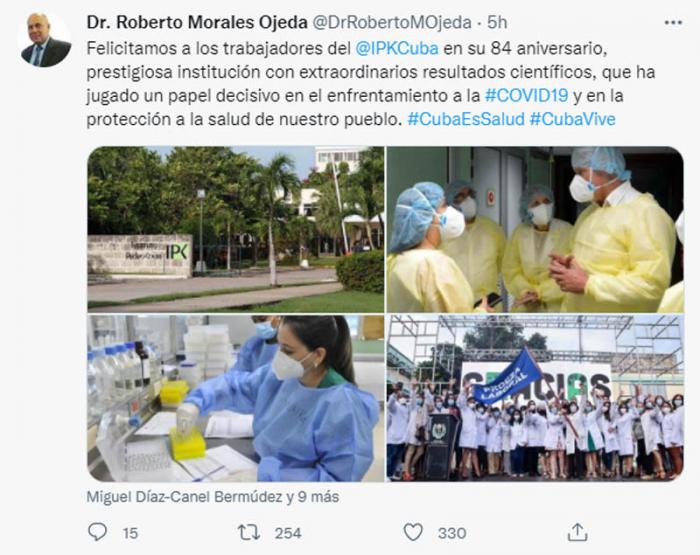Open the 5h timestamp link
The height and width of the screenshot is (555, 700).
(496, 22)
